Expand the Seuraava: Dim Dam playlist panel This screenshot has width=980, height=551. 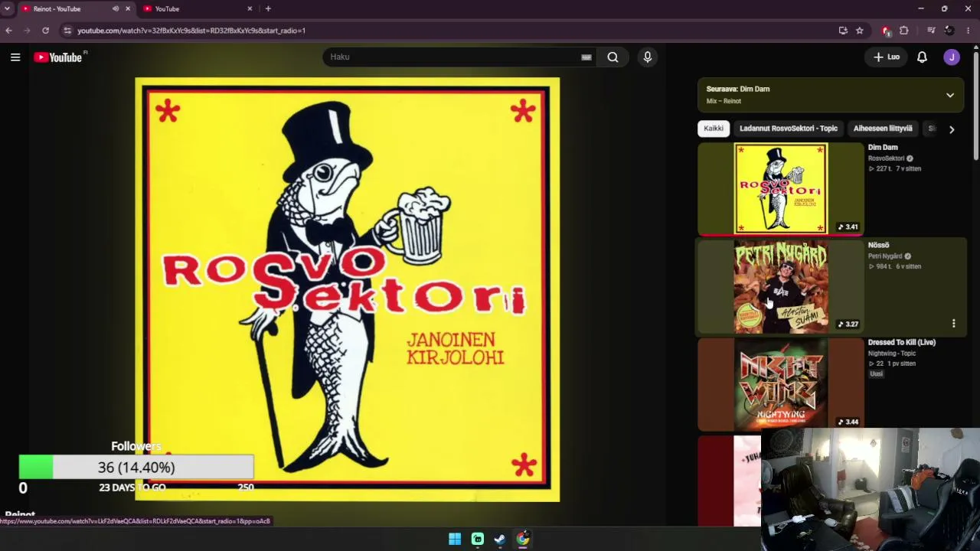pyautogui.click(x=950, y=95)
